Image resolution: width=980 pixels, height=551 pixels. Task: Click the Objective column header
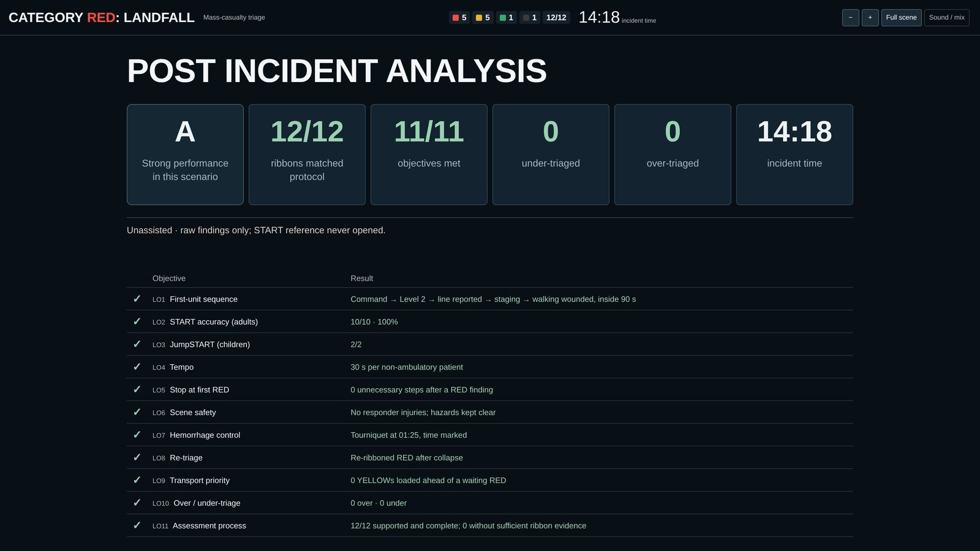169,278
